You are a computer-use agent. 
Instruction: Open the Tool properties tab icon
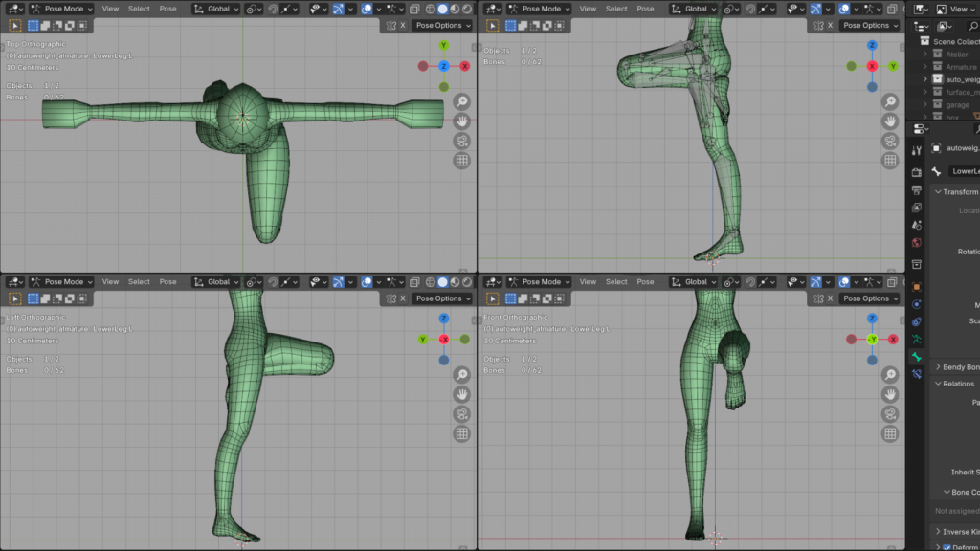click(917, 148)
